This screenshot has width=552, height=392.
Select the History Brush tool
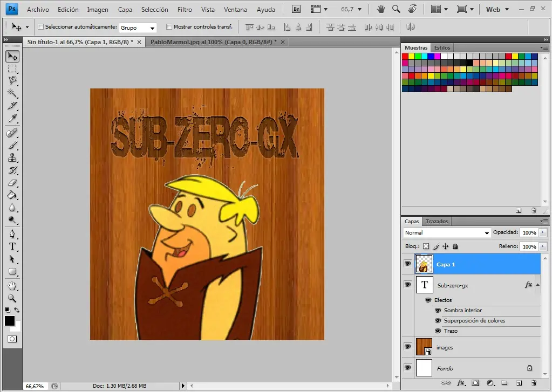point(12,170)
